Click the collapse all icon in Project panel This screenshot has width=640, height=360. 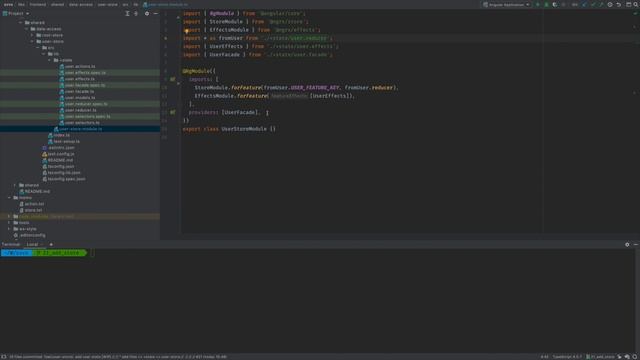(x=136, y=13)
